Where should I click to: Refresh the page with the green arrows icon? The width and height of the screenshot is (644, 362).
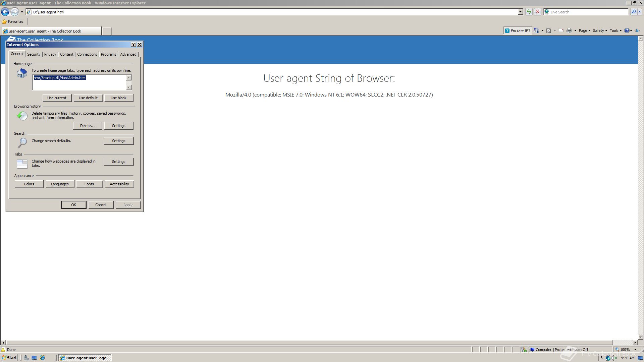pos(529,12)
